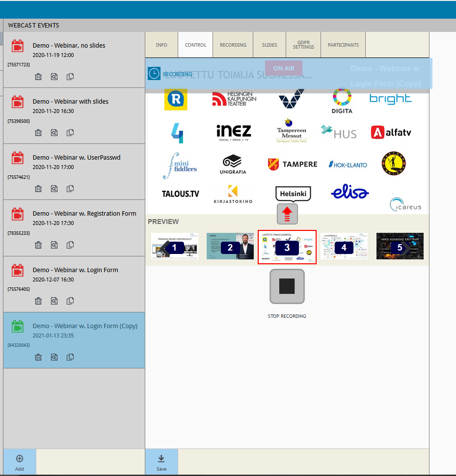Click the green calendar icon of 'Login Form (Copy)'
Screen dimensions: 456x476
(18, 327)
